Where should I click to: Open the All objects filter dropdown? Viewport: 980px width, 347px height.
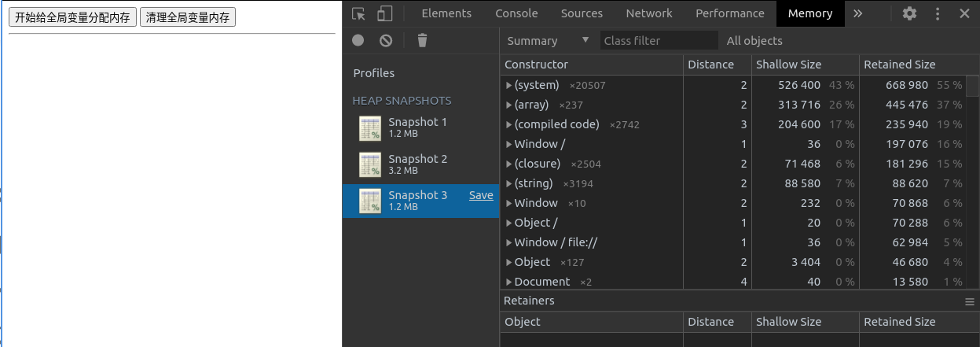754,41
